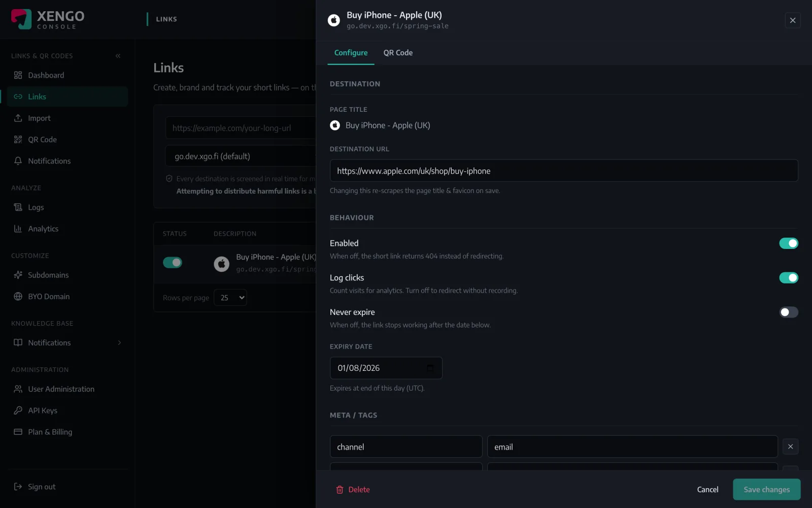Expand Knowledge Base Notifications chevron
This screenshot has height=508, width=812.
point(120,343)
